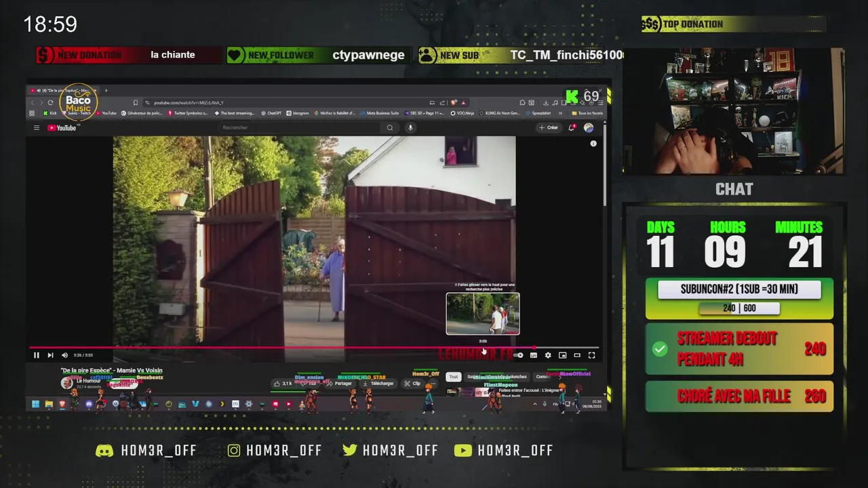Open the YouTube account avatar menu
The image size is (868, 488).
point(589,127)
